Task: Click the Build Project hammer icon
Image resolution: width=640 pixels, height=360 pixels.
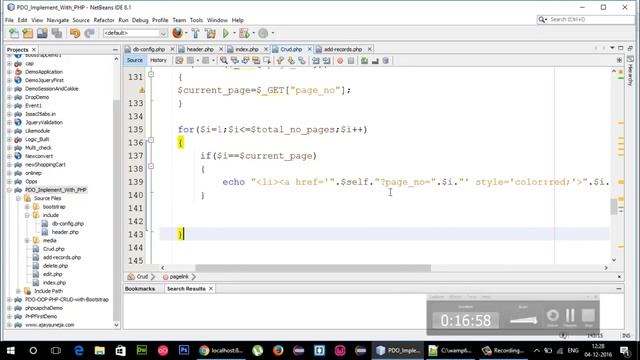Action: 196,33
